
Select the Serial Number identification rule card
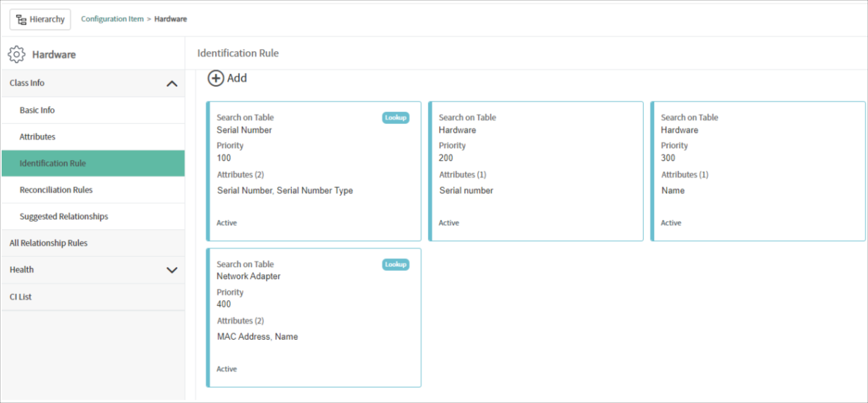click(x=314, y=170)
